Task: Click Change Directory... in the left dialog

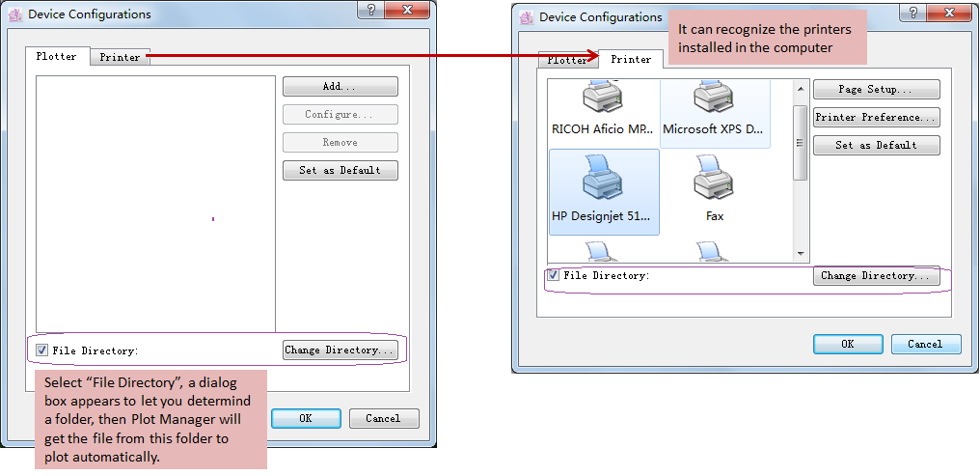Action: pyautogui.click(x=340, y=350)
